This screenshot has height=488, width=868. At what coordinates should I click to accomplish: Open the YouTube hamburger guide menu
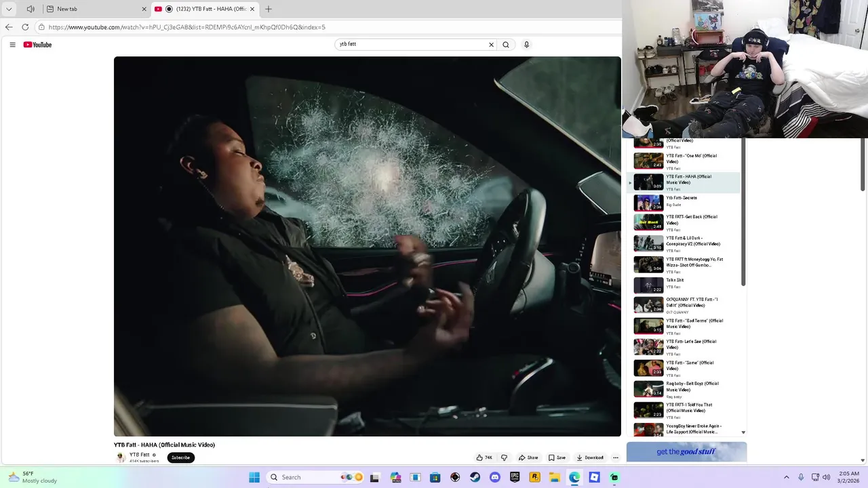[x=12, y=45]
